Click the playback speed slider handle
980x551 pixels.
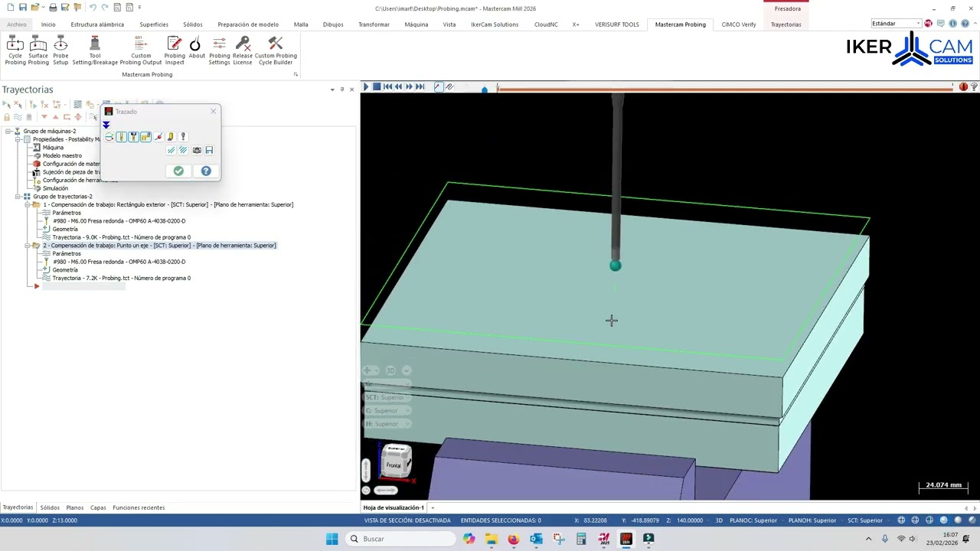coord(484,89)
